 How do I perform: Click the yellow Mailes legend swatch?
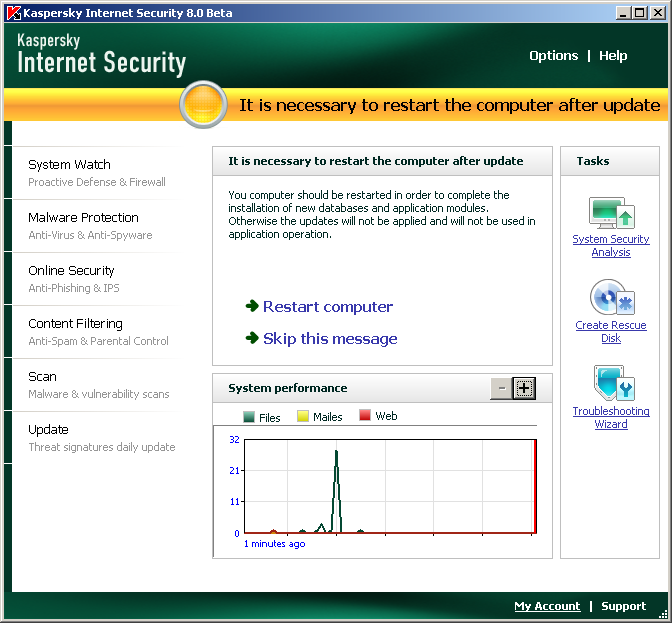303,416
